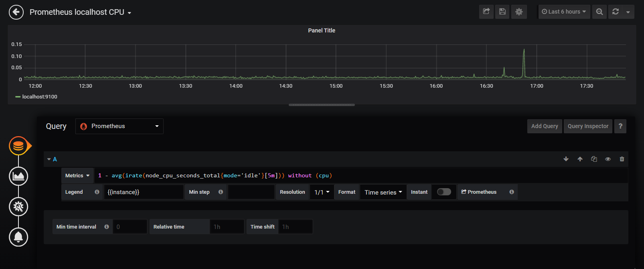The width and height of the screenshot is (644, 269).
Task: Duplicate query A
Action: pyautogui.click(x=594, y=159)
